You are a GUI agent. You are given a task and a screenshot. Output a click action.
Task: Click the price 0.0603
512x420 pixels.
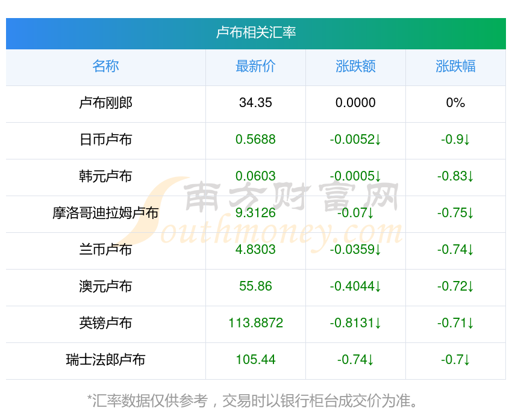tap(255, 176)
